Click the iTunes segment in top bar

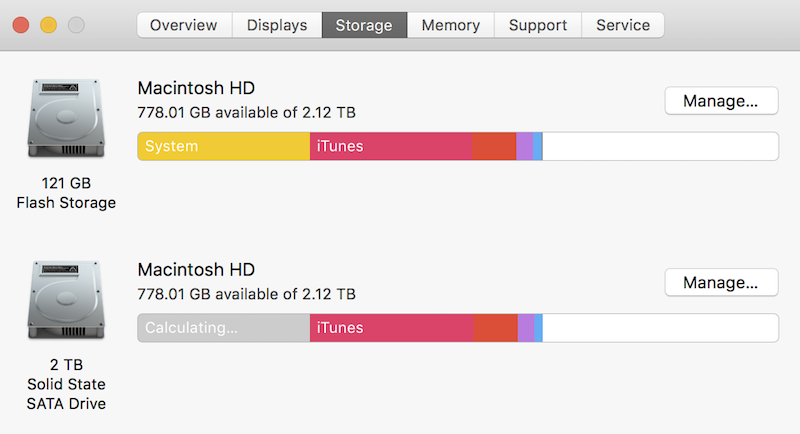click(391, 146)
